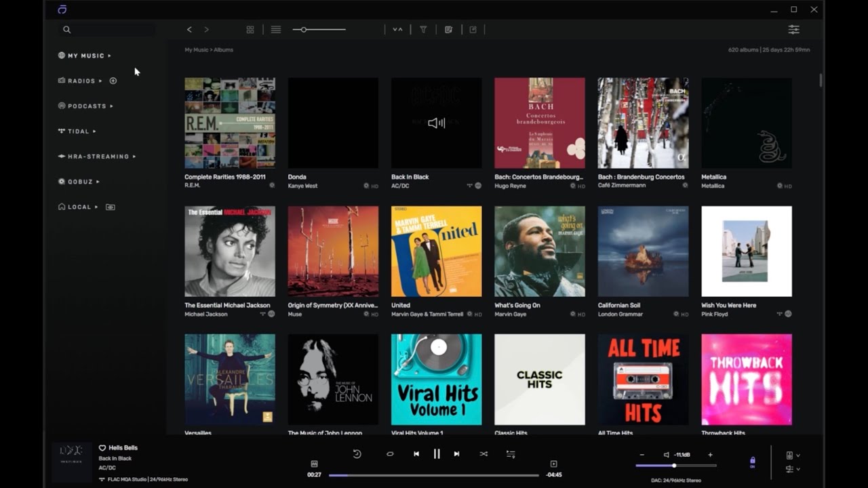This screenshot has height=488, width=868.
Task: Click artist name London Grammar
Action: point(618,314)
